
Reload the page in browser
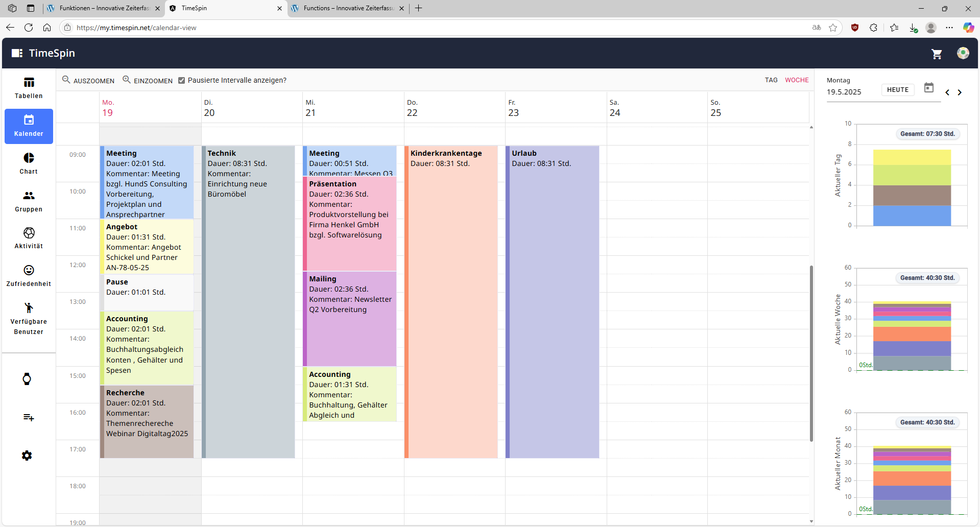(x=29, y=28)
